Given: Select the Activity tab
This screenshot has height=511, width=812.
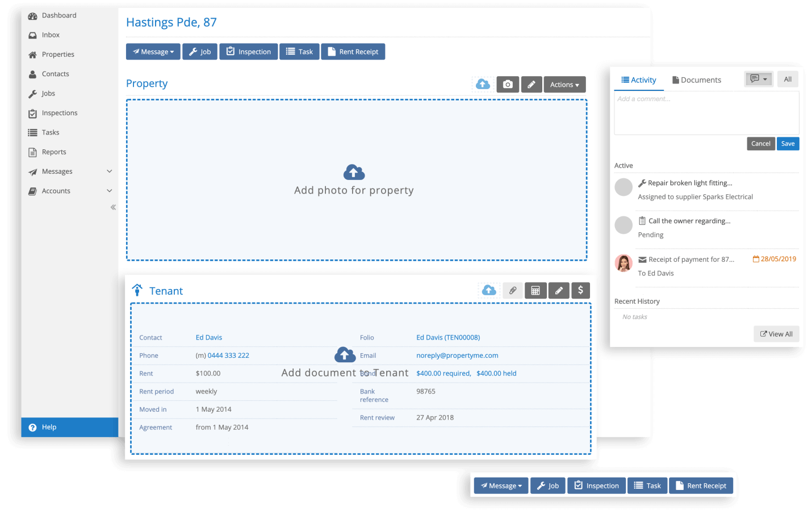Looking at the screenshot, I should tap(639, 80).
